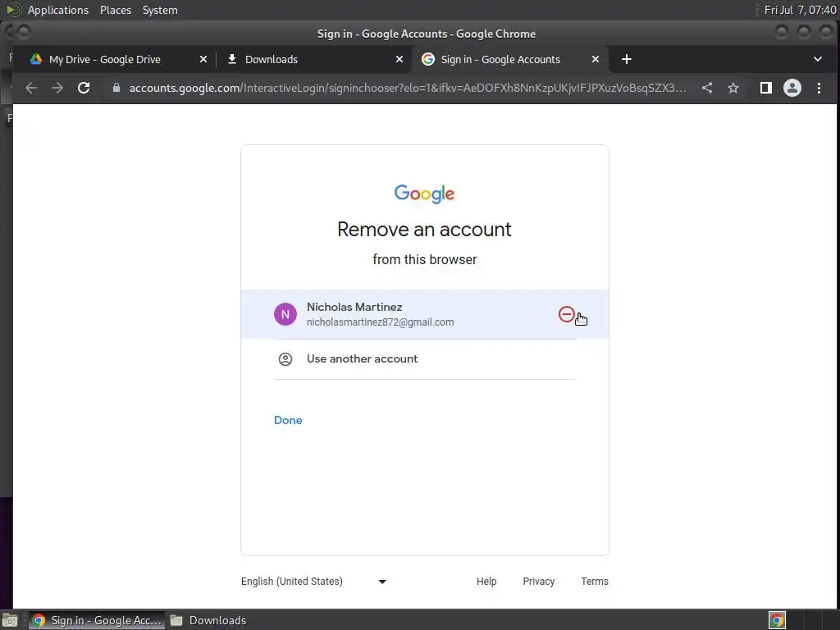Open the Privacy link
Viewport: 840px width, 630px height.
[x=538, y=582]
